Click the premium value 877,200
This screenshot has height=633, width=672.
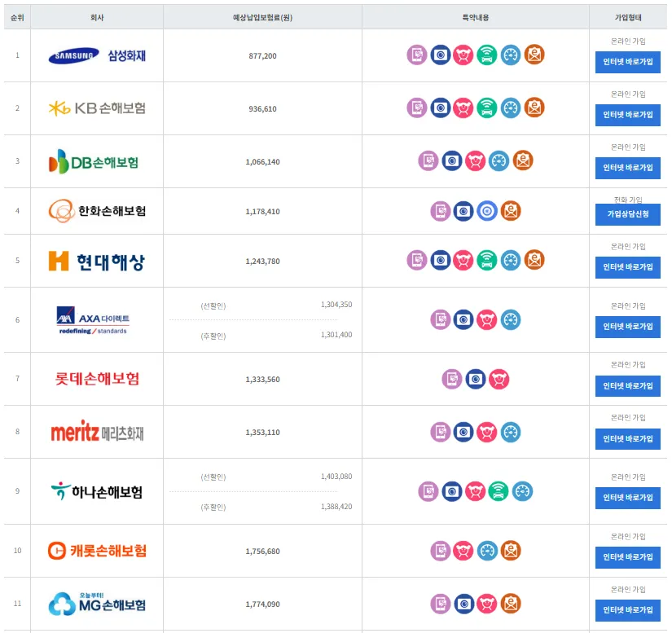point(262,56)
